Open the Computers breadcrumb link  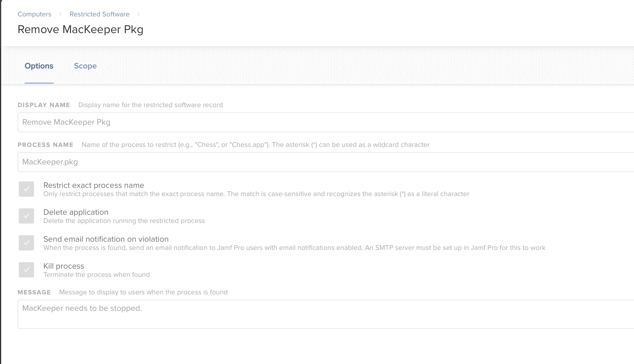pos(34,14)
